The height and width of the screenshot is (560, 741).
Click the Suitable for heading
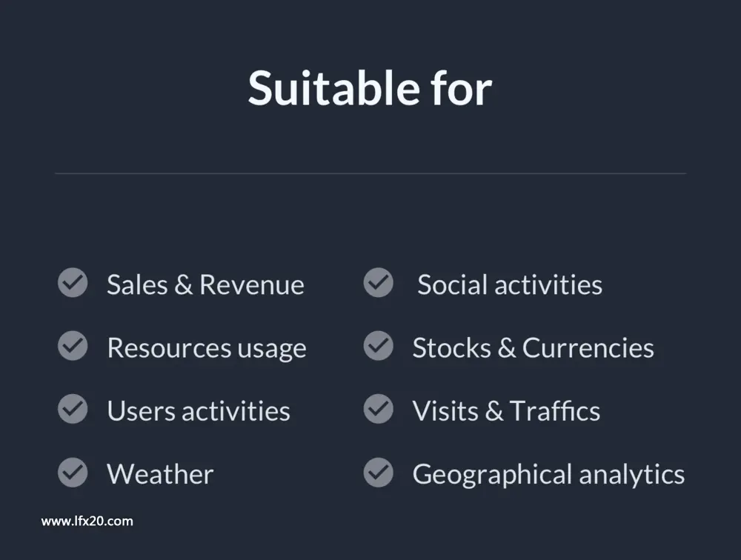pos(370,88)
